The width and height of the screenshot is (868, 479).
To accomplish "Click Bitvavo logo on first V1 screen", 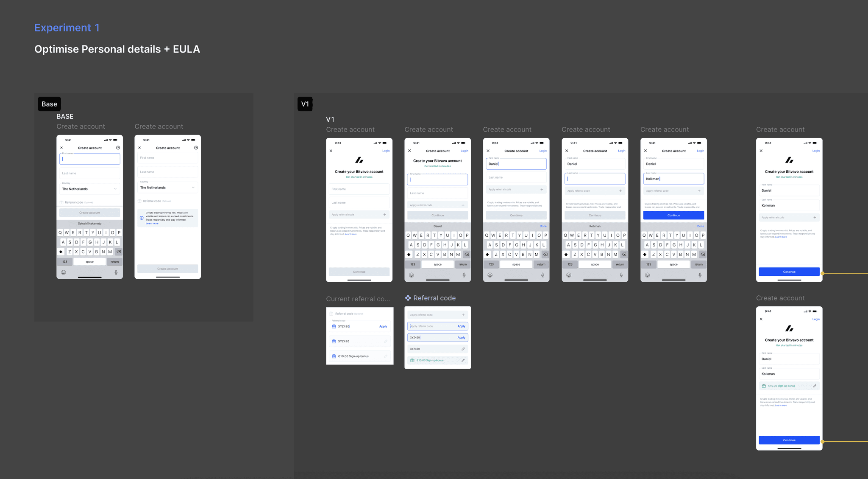I will (x=359, y=160).
